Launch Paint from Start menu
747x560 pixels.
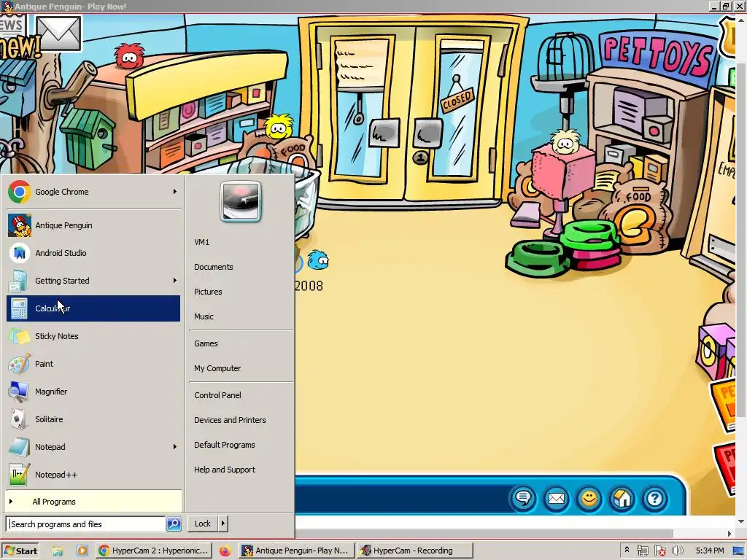coord(93,364)
